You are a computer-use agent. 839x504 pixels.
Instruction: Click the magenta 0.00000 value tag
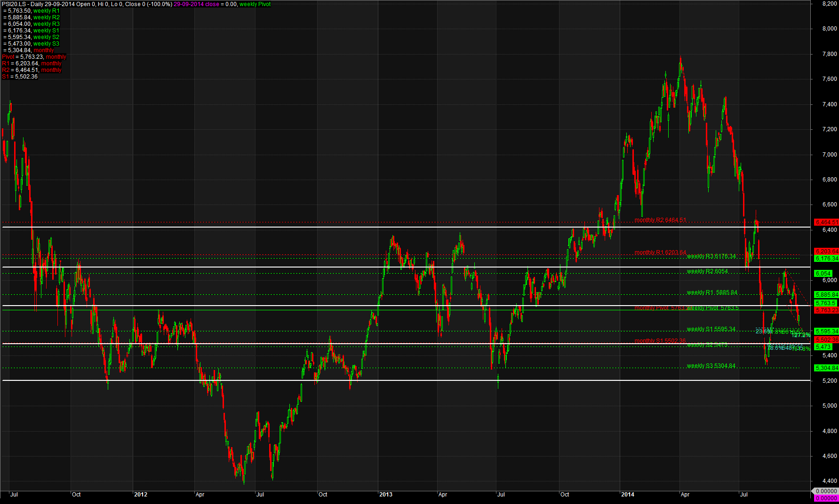(x=826, y=498)
